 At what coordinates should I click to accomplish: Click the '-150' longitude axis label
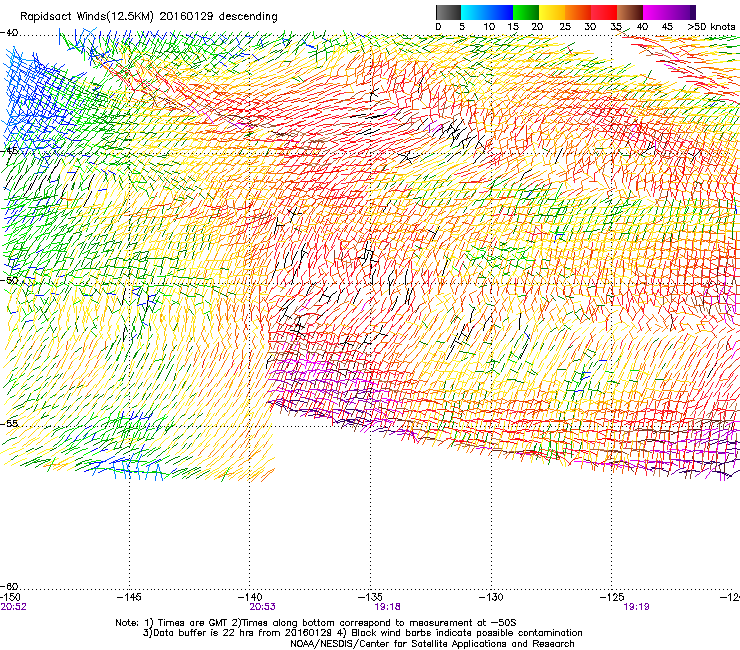11,597
